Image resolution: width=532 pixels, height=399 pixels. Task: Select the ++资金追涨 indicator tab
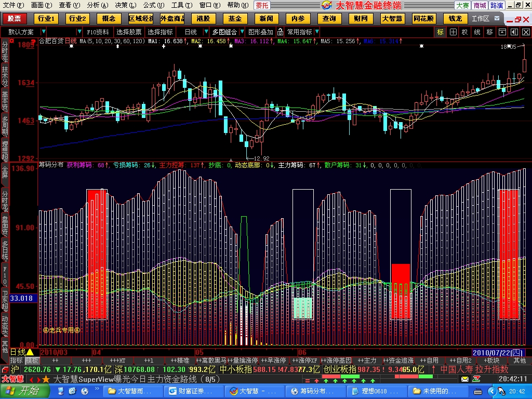coord(398,361)
